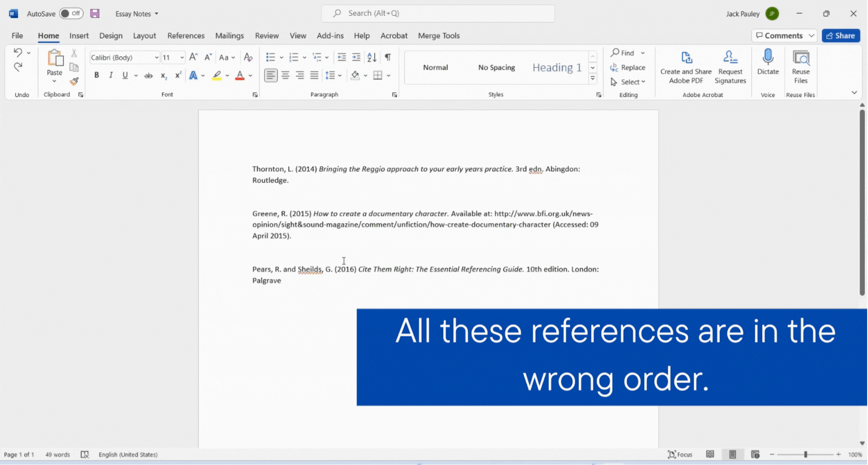Click Request Signatures icon

[x=730, y=67]
